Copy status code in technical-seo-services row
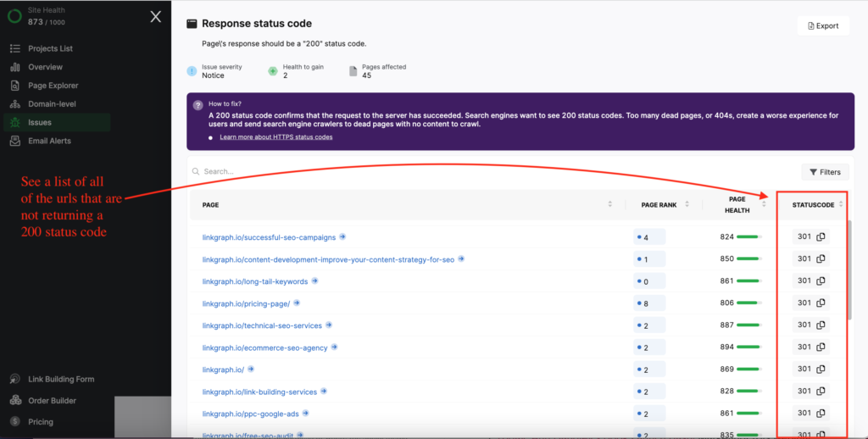868x439 pixels. click(x=821, y=325)
